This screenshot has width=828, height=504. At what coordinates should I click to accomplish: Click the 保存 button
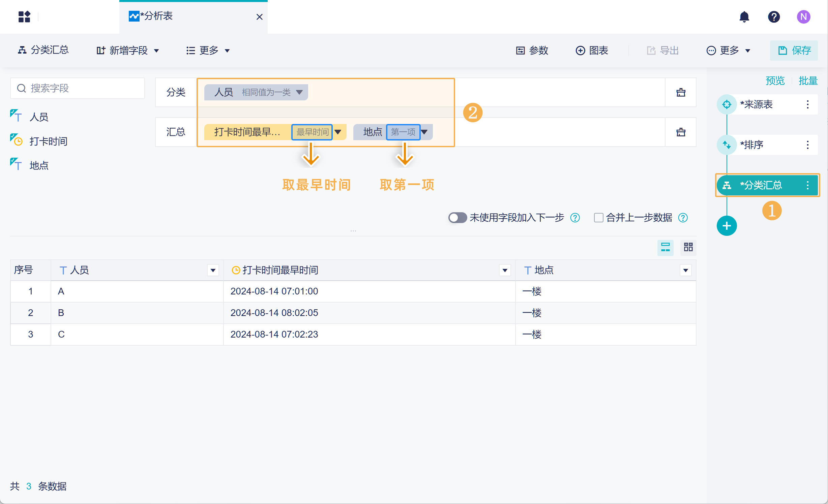(x=794, y=51)
